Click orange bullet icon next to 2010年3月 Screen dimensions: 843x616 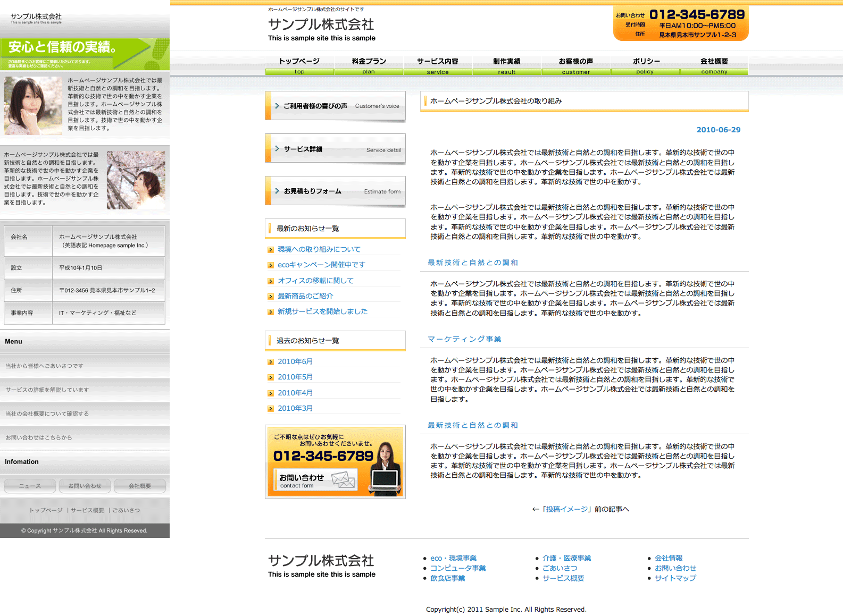tap(271, 409)
